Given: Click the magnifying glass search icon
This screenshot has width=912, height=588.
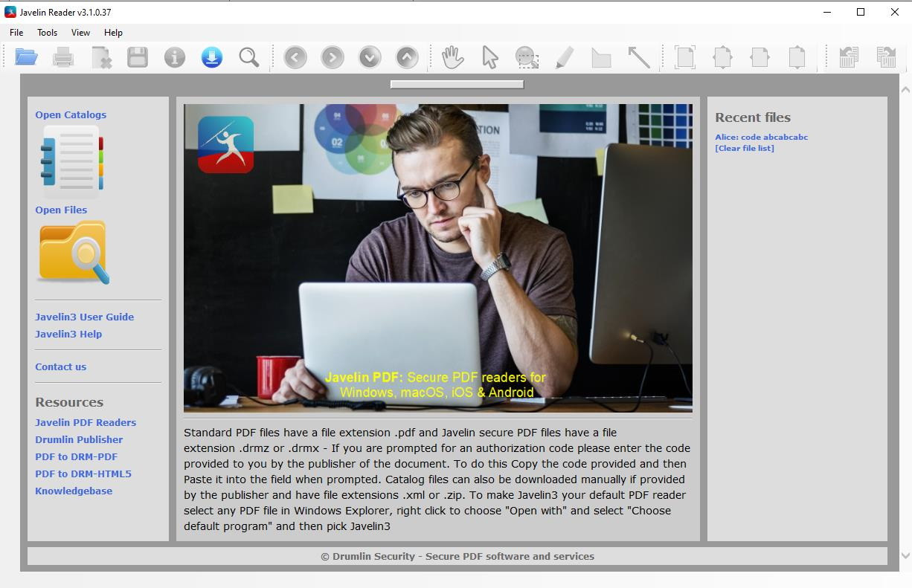Looking at the screenshot, I should point(249,57).
